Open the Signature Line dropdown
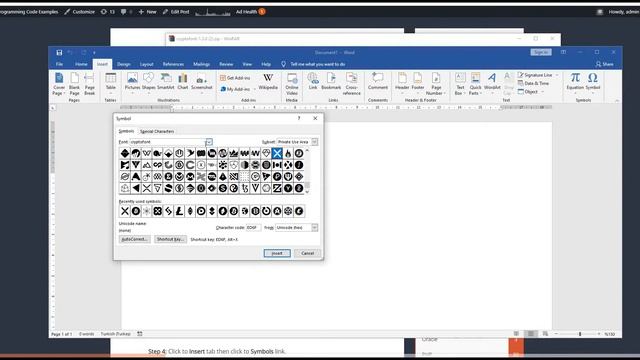Image resolution: width=640 pixels, height=360 pixels. point(557,75)
